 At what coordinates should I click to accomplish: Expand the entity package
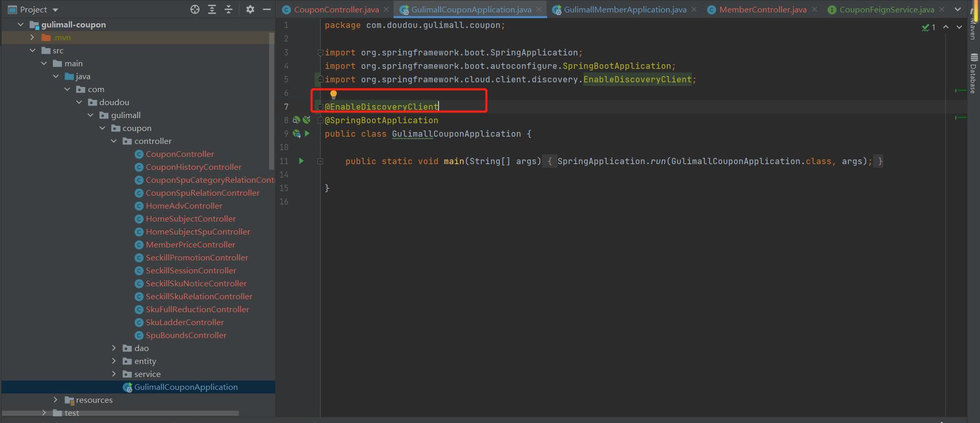pos(114,361)
